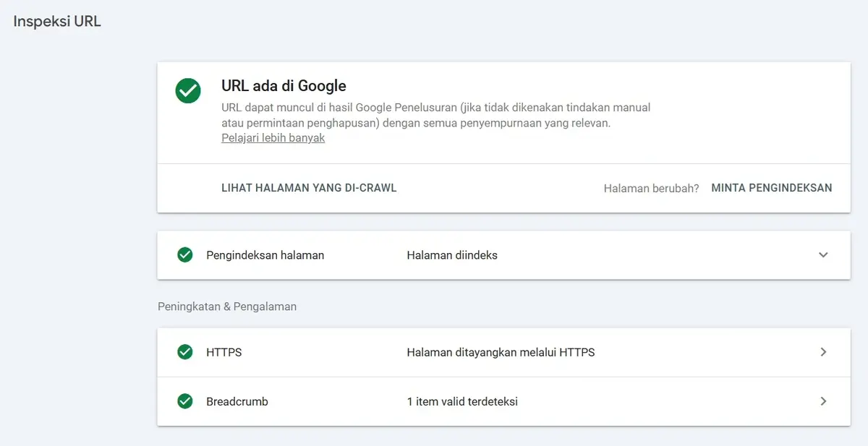
Task: Click the green check icon in Breadcrumb row
Action: (185, 401)
